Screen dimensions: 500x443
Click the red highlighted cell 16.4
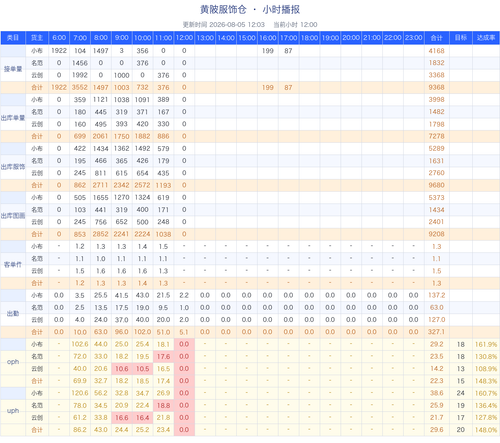click(142, 418)
